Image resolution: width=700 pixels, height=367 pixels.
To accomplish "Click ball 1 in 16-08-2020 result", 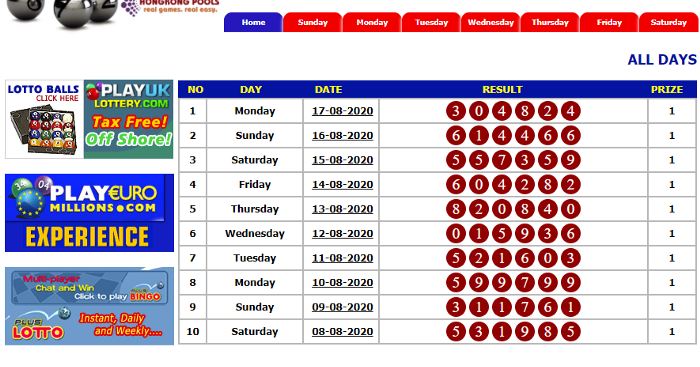I will click(479, 135).
